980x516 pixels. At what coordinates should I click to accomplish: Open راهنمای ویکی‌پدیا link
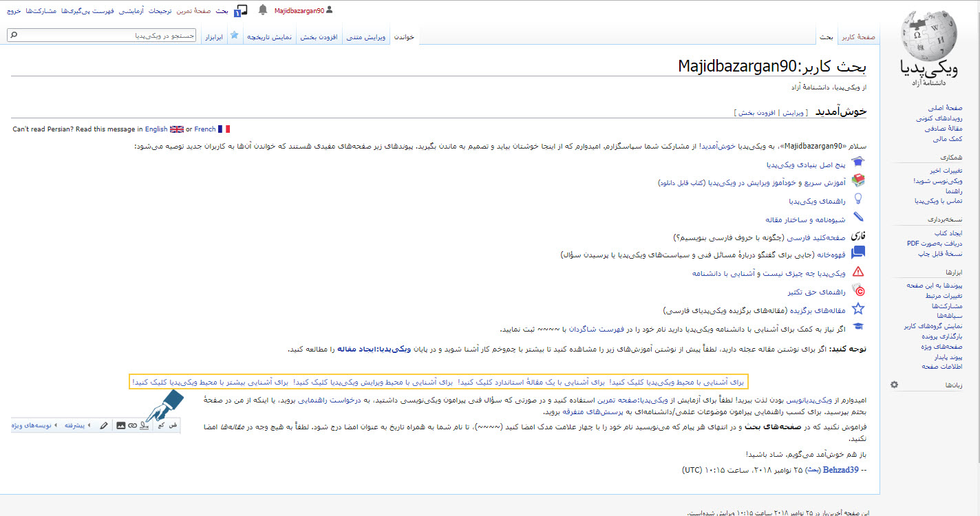[817, 201]
